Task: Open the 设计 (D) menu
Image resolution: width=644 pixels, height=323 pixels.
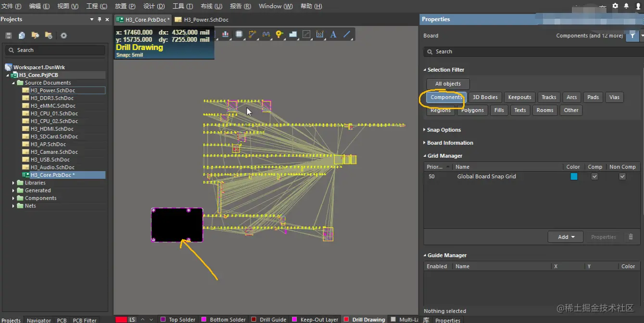Action: [154, 6]
